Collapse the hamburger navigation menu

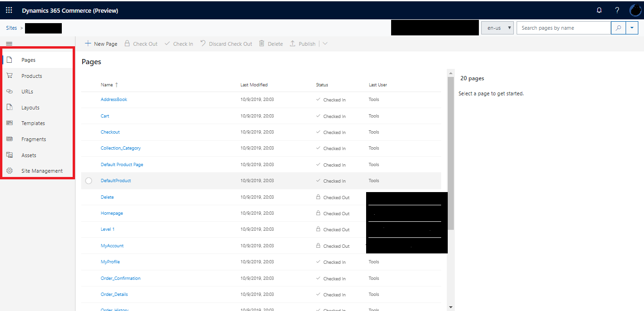click(x=9, y=43)
